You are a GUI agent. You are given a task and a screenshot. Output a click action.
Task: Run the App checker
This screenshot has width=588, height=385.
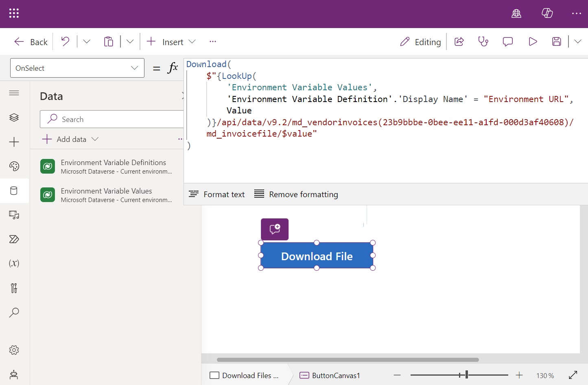tap(483, 41)
